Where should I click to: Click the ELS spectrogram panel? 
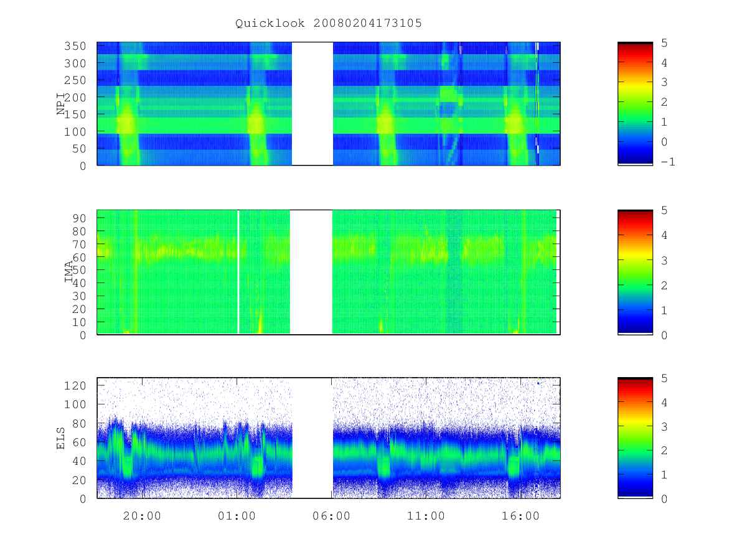[x=329, y=438]
